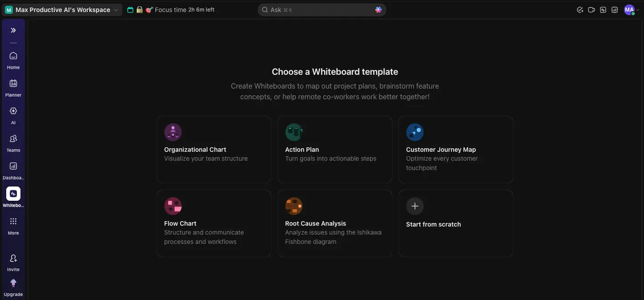Open the Whiteboards section
This screenshot has width=644, height=300.
point(13,196)
